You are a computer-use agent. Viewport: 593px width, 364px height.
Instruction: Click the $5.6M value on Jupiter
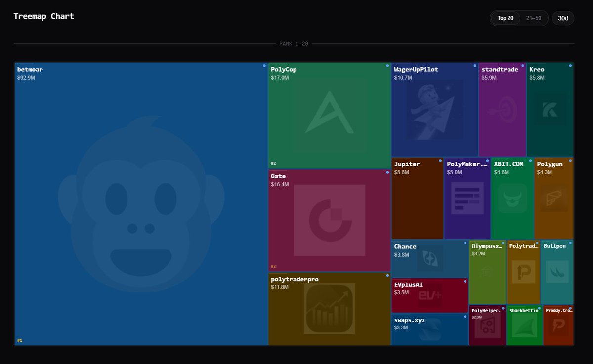[402, 173]
